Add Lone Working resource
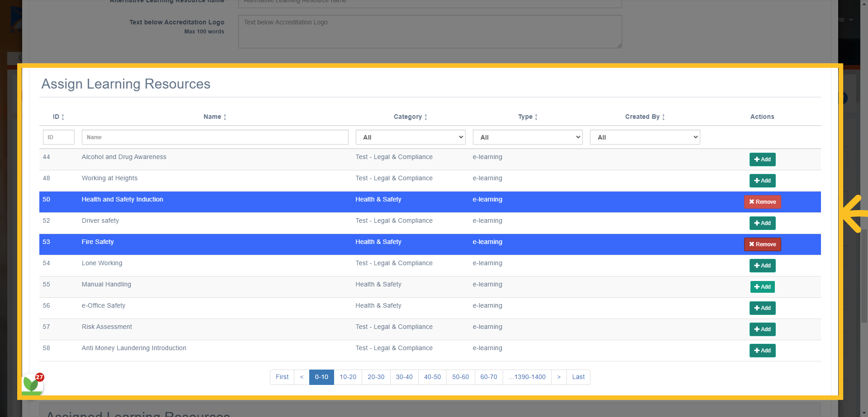868x417 pixels. pyautogui.click(x=762, y=266)
